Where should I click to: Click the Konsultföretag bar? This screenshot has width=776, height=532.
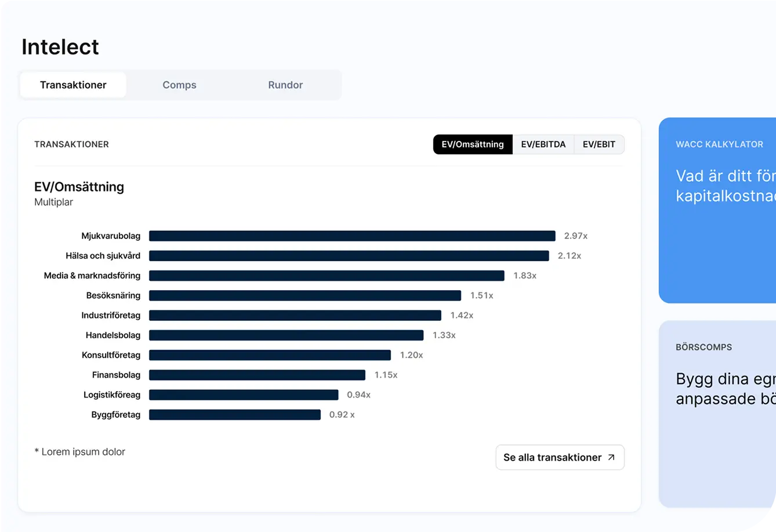pyautogui.click(x=270, y=355)
